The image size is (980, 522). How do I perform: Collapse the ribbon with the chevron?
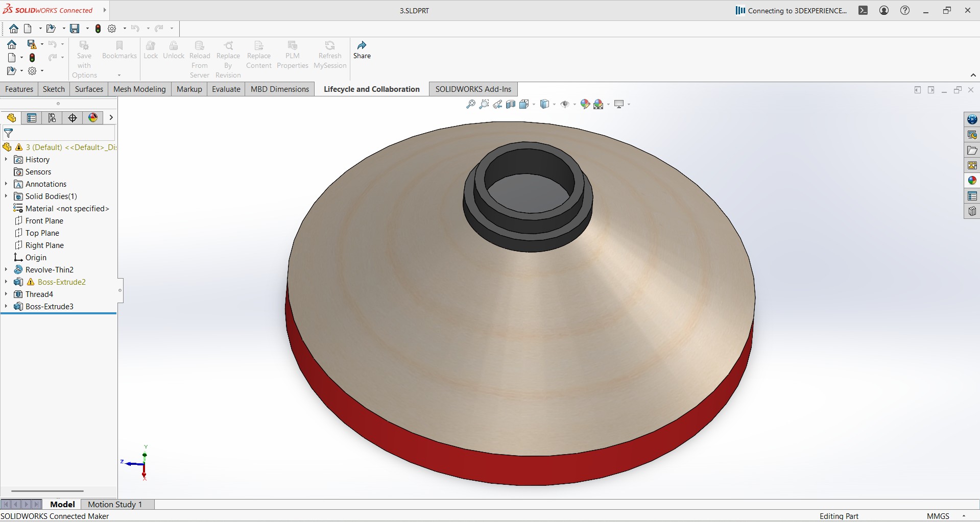pyautogui.click(x=973, y=75)
